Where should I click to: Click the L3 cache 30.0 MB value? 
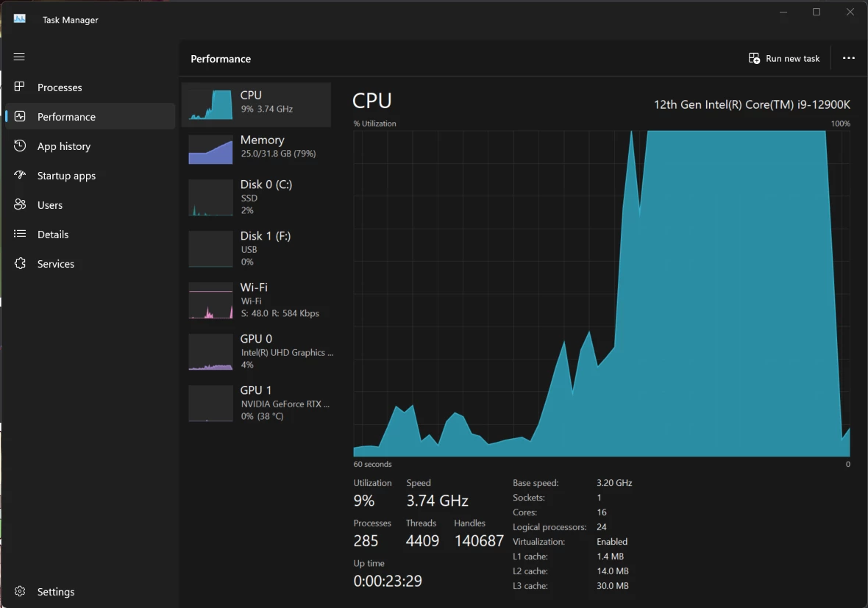click(612, 586)
